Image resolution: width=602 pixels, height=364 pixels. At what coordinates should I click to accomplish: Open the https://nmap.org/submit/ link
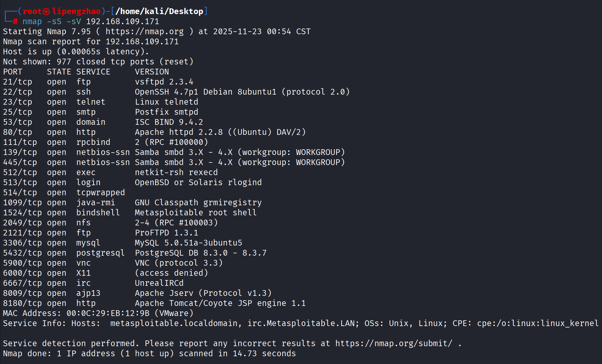[x=394, y=343]
